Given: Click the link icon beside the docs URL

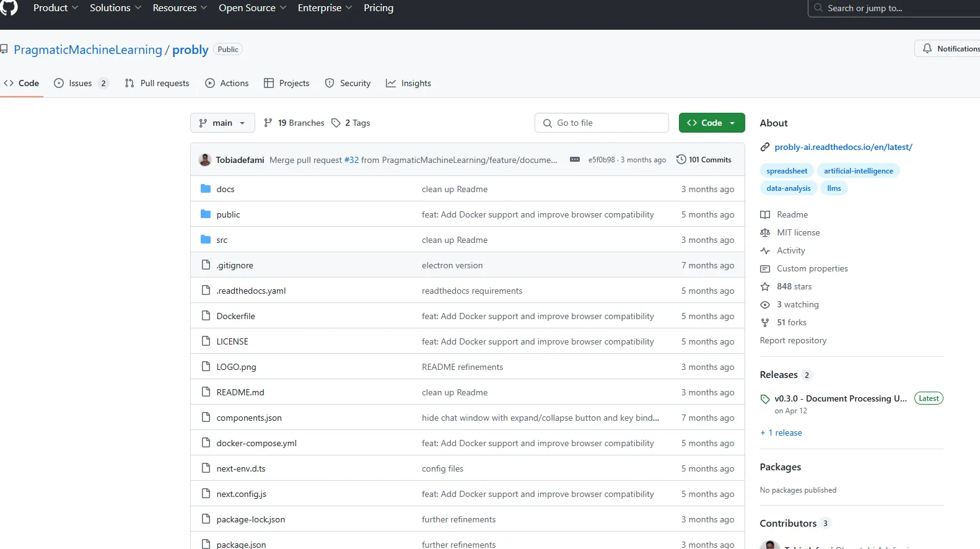Looking at the screenshot, I should (765, 147).
